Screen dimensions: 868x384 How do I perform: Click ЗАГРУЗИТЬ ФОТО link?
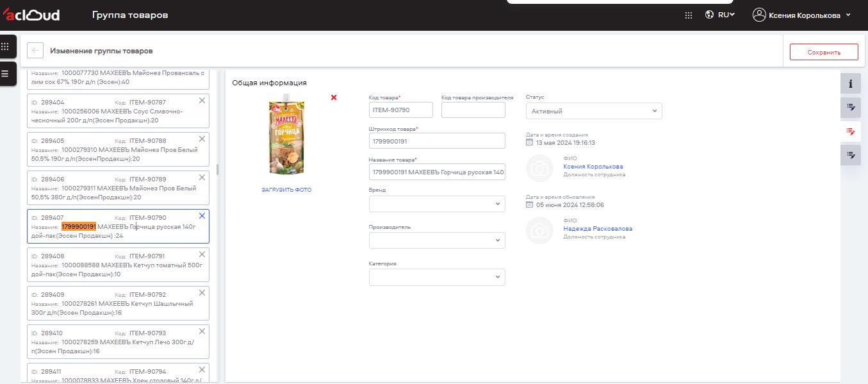click(286, 190)
